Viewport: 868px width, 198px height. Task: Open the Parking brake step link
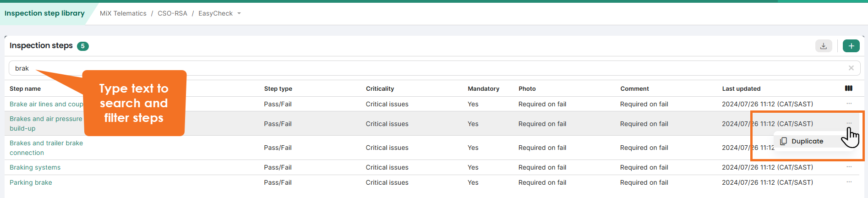coord(31,182)
